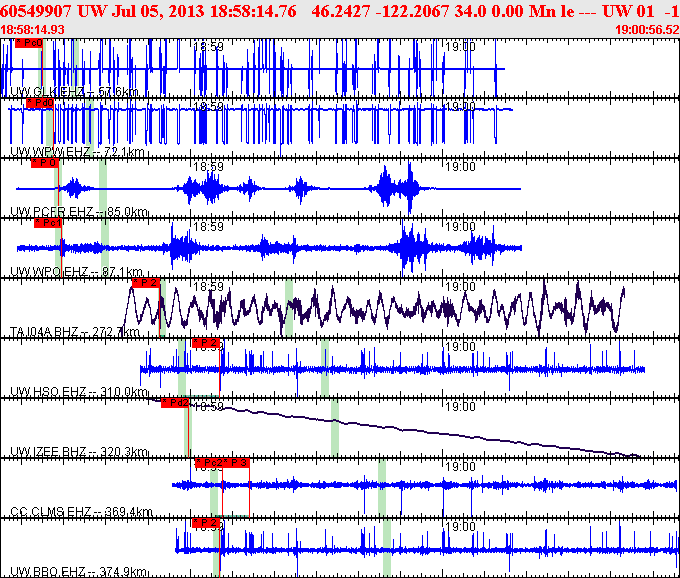Select the Pd0 pick flag on WPW trace
Viewport: 680px width, 578px height.
pos(40,103)
